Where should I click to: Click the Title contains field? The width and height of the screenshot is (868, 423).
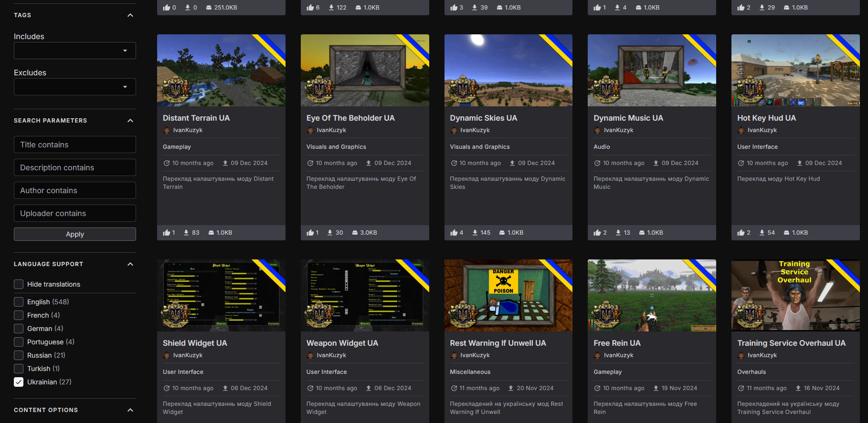pos(75,144)
